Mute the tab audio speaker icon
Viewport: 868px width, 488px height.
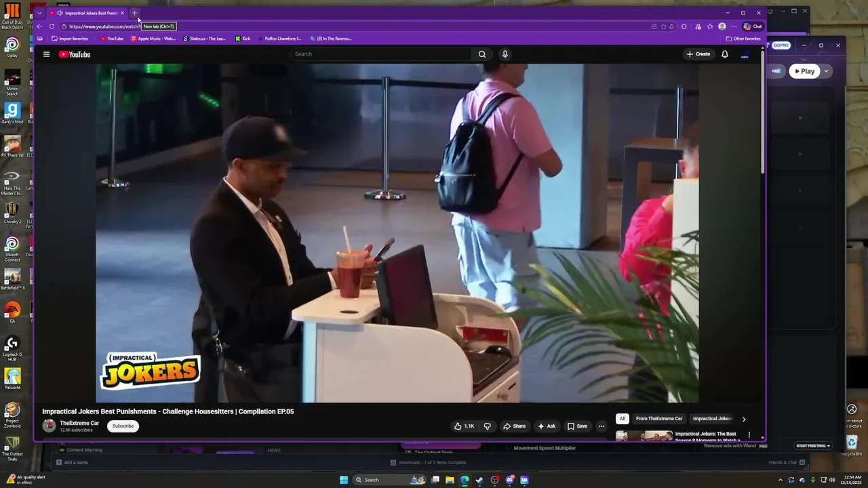[60, 13]
